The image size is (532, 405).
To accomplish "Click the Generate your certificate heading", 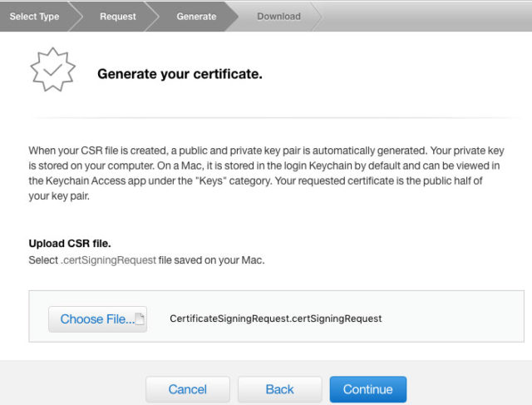I will click(180, 74).
